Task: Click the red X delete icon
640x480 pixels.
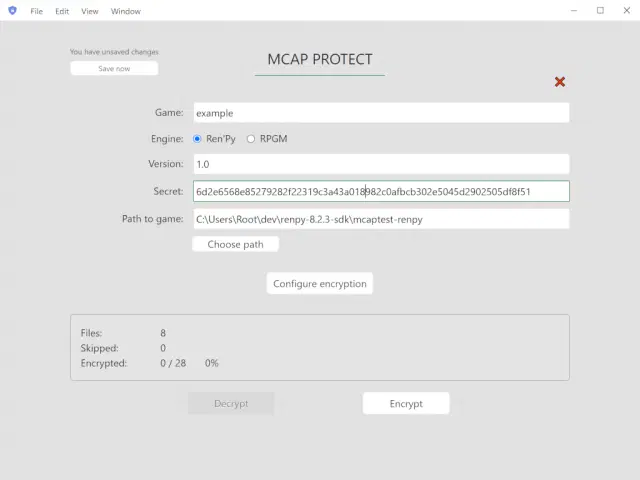Action: click(x=560, y=82)
